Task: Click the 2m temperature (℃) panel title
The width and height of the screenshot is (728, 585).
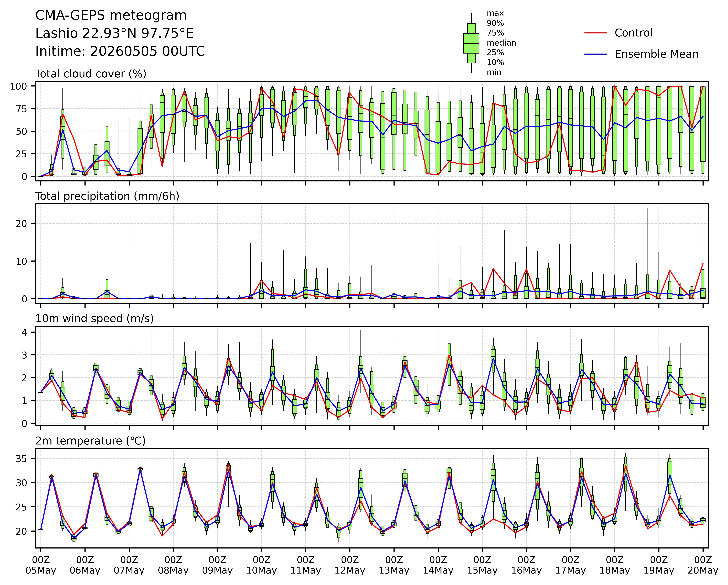Action: point(91,441)
